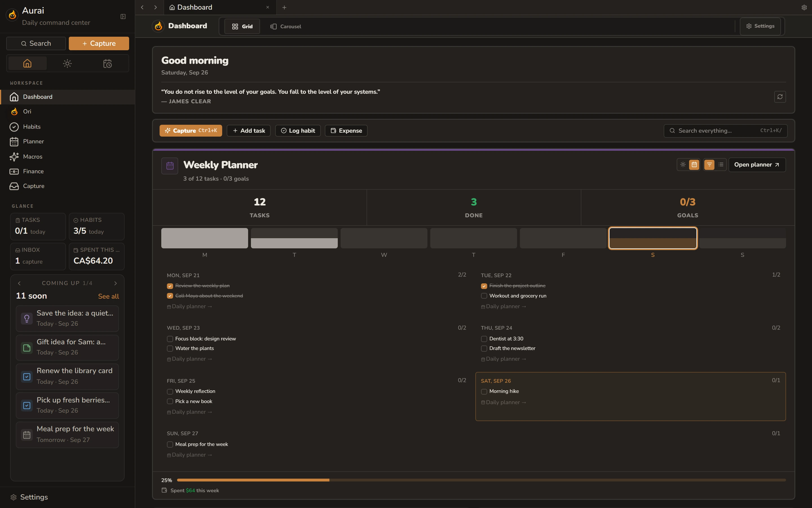The image size is (812, 508).
Task: Open the 'Renew the library card' task card
Action: pos(67,376)
